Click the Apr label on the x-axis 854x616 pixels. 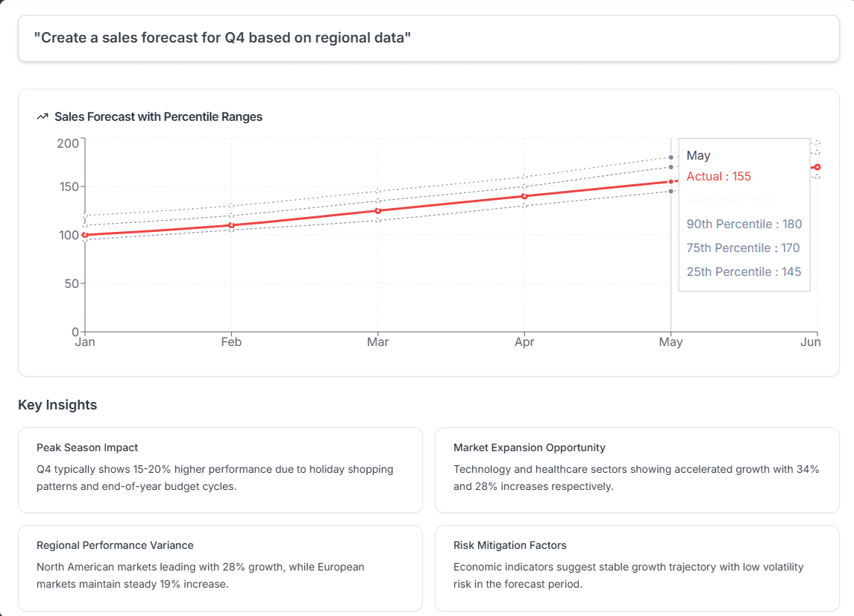524,342
